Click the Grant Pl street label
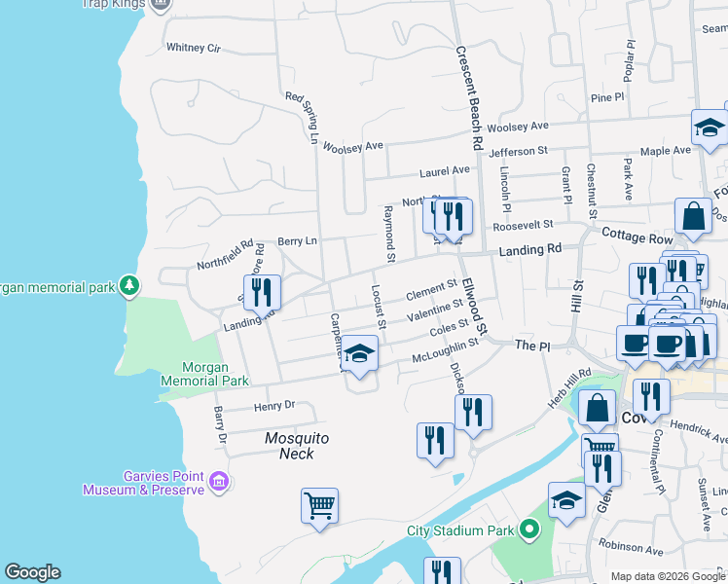The width and height of the screenshot is (728, 584). (x=566, y=185)
